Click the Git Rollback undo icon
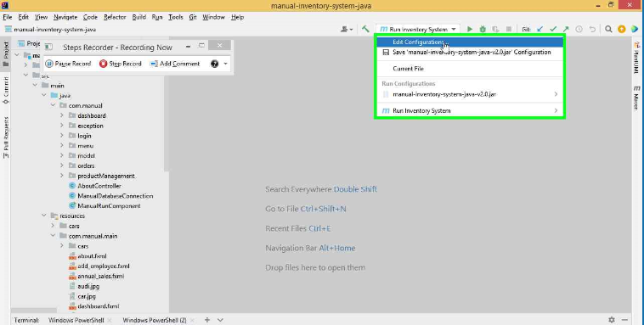The width and height of the screenshot is (644, 325). [592, 29]
